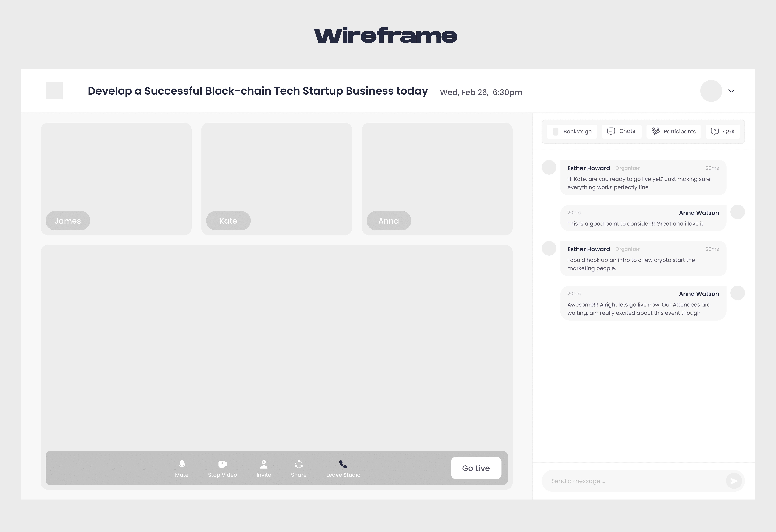Click the Backstage placeholder icon
776x532 pixels.
556,132
